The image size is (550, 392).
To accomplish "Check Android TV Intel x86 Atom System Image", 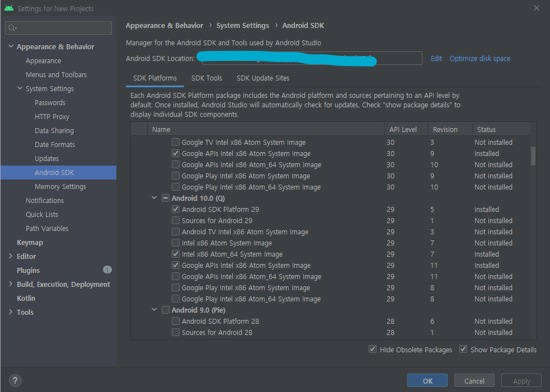I will click(176, 232).
